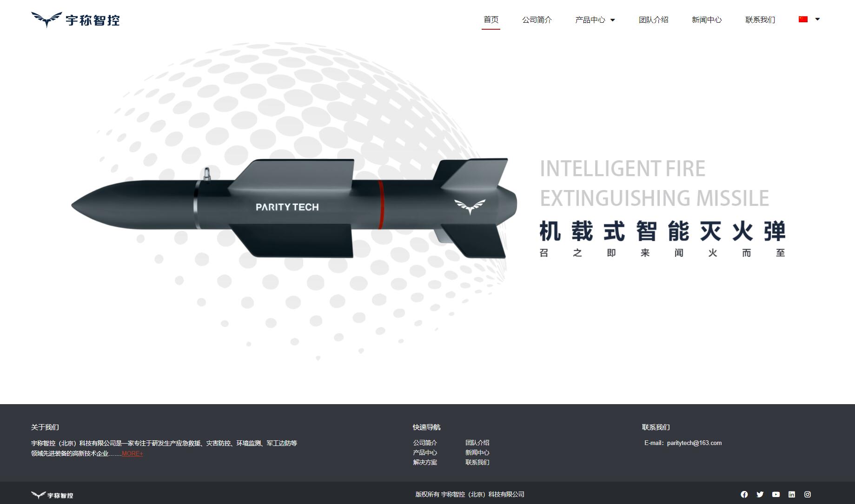Click the INTELLIGENT FIRE EXTINGUISHING MISSILE text
This screenshot has width=855, height=504.
[654, 183]
